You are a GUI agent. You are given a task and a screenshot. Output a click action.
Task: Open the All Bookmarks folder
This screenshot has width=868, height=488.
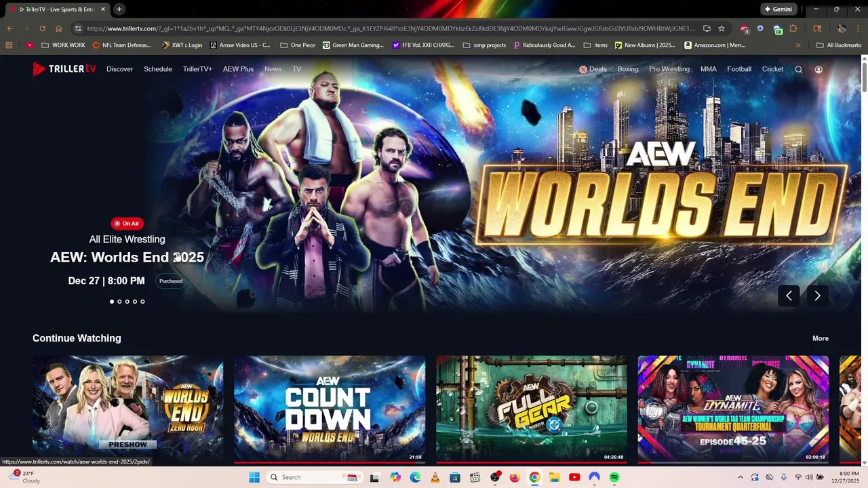coord(839,45)
